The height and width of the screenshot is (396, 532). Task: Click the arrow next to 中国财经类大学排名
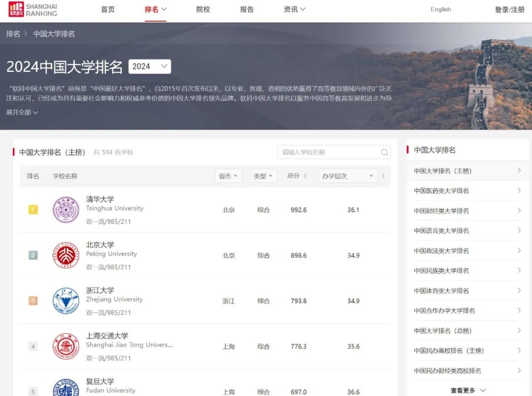pos(519,211)
